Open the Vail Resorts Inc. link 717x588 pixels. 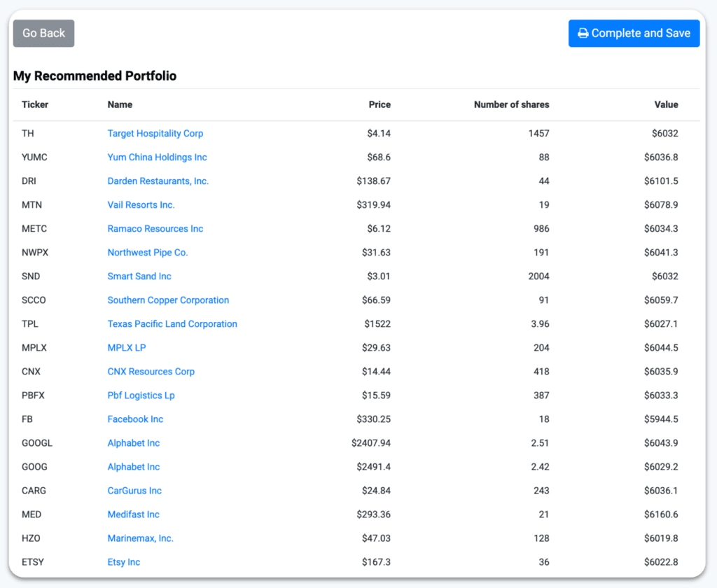[141, 205]
